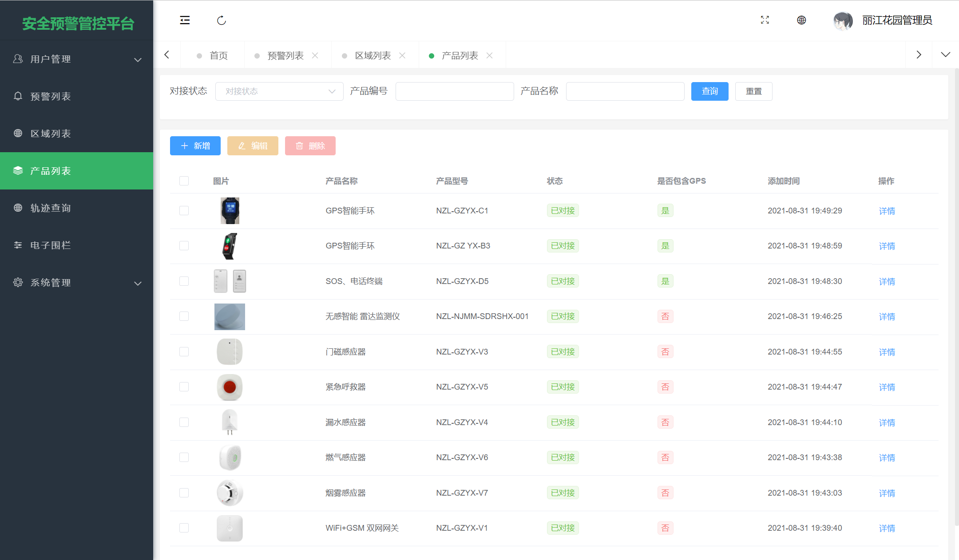The height and width of the screenshot is (560, 959).
Task: Check the row for 烟雾感应器
Action: (x=184, y=493)
